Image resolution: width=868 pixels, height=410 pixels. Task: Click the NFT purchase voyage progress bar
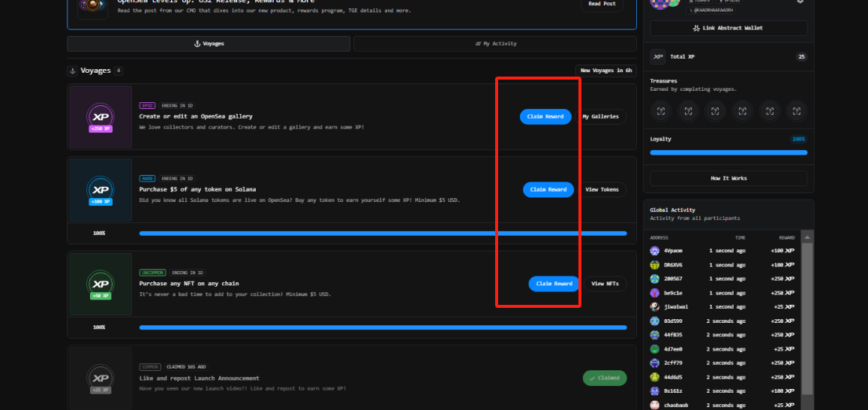click(383, 327)
